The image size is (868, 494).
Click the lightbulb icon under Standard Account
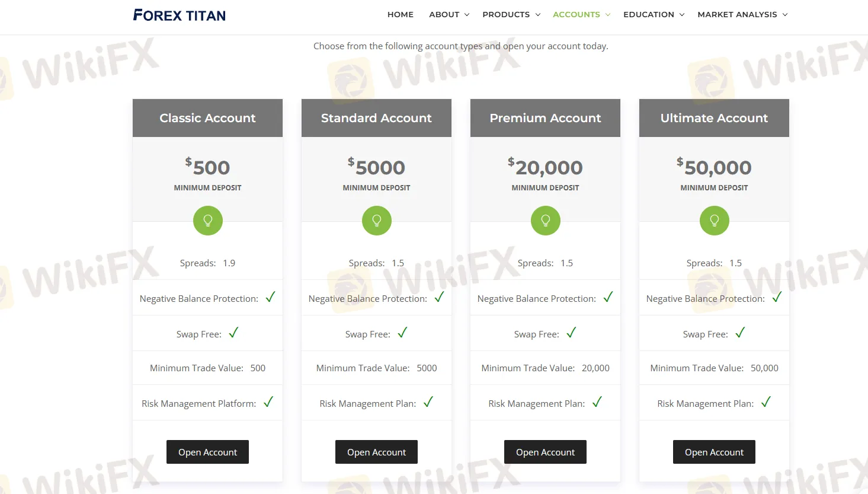(376, 220)
